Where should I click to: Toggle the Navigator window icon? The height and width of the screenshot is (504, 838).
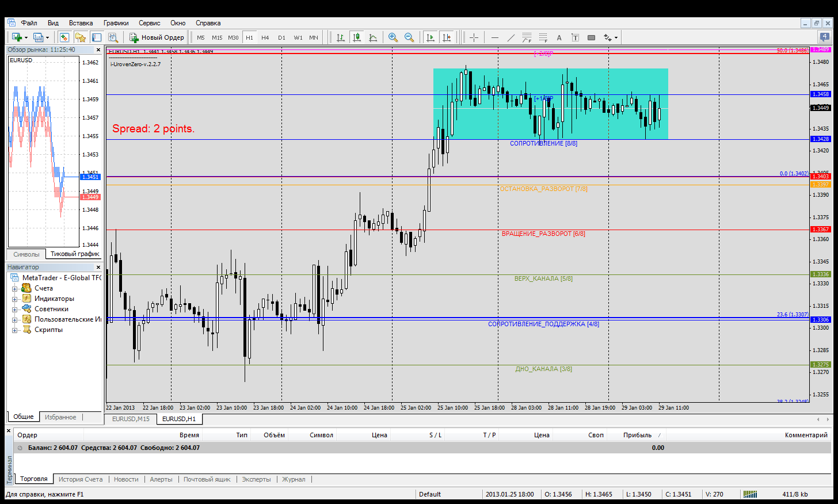pyautogui.click(x=81, y=37)
